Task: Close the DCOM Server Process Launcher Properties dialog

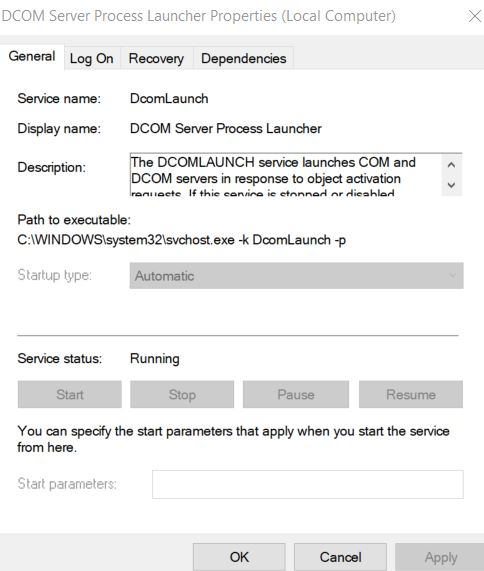Action: [475, 16]
